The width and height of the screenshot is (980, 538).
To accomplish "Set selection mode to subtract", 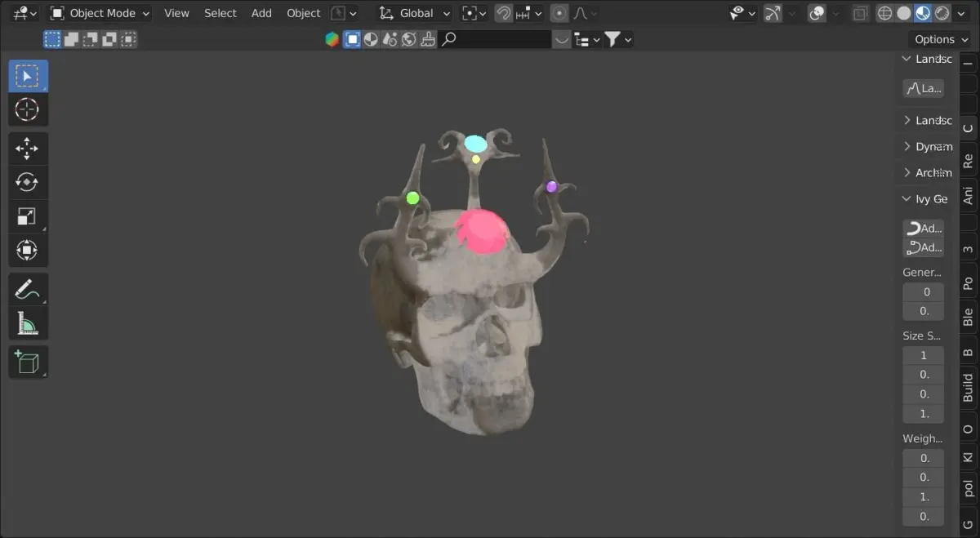I will [x=90, y=39].
